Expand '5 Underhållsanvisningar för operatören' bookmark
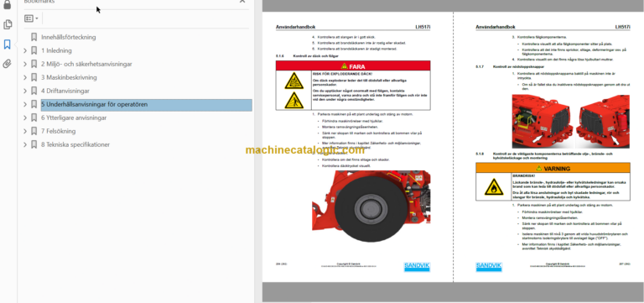This screenshot has height=303, width=644. 25,104
